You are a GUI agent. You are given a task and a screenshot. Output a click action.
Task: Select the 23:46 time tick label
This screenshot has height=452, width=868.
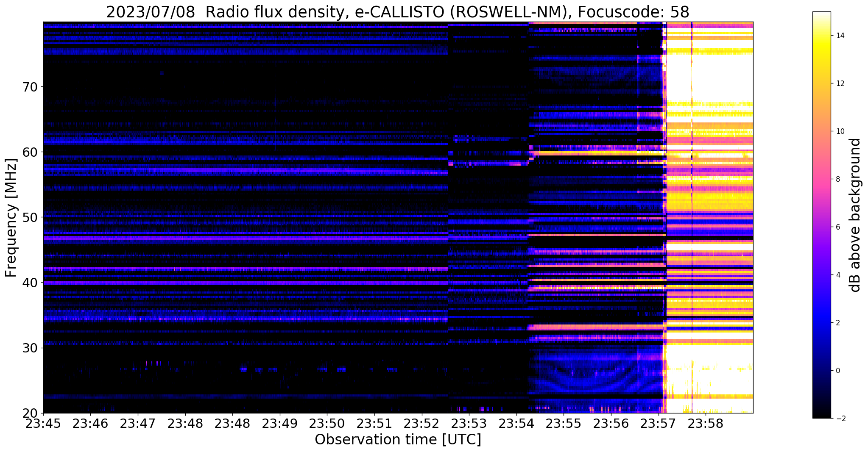coord(90,423)
